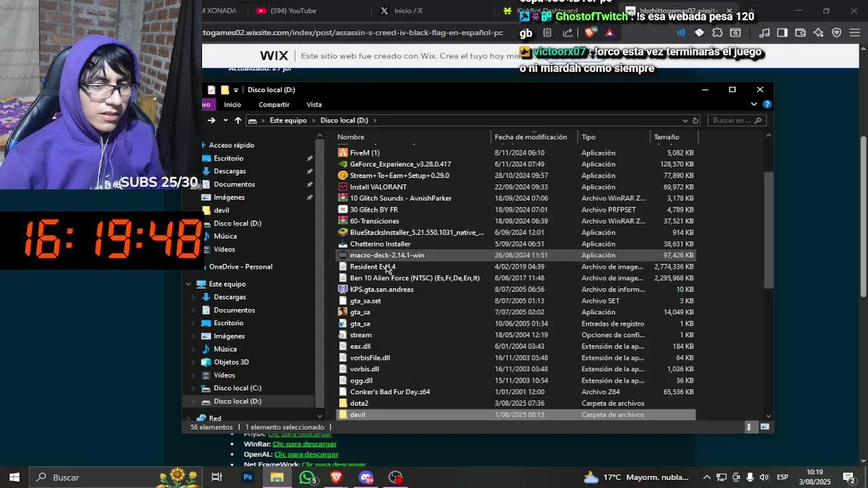
Task: Click the Windows Start button
Action: coord(14,477)
